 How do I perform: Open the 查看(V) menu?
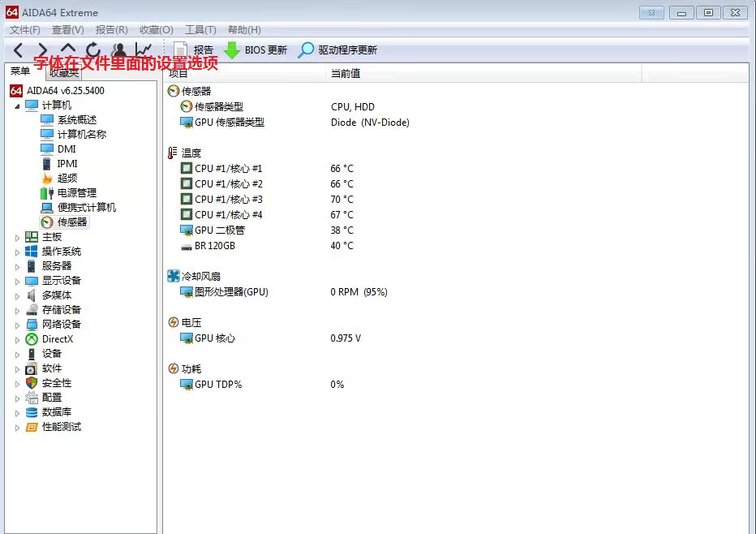tap(68, 30)
